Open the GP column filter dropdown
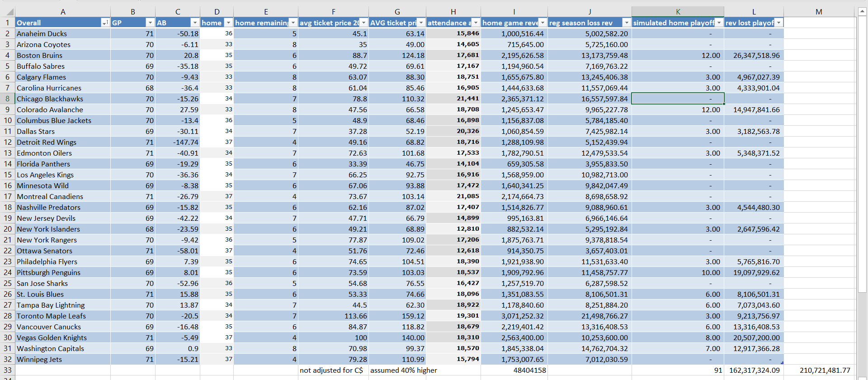This screenshot has height=380, width=868. pos(150,23)
